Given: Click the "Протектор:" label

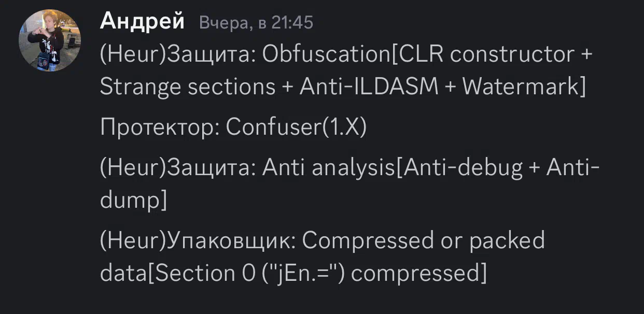Looking at the screenshot, I should pyautogui.click(x=160, y=128).
